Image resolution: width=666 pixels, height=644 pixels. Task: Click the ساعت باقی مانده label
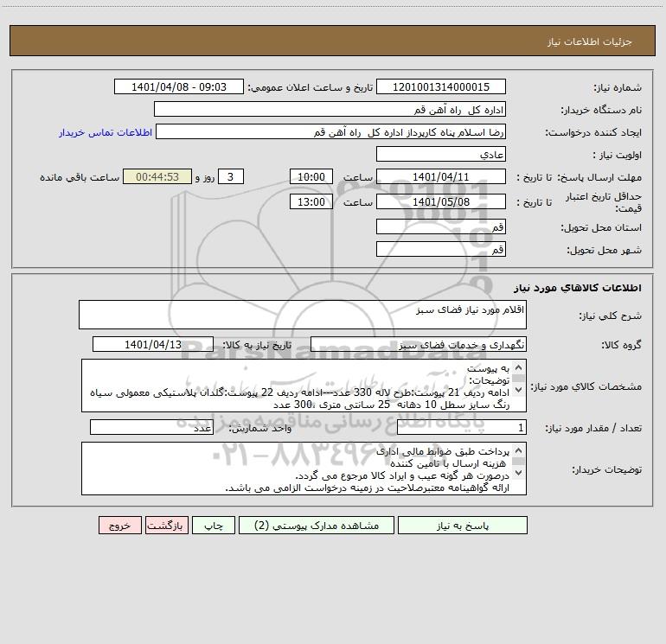pos(80,177)
